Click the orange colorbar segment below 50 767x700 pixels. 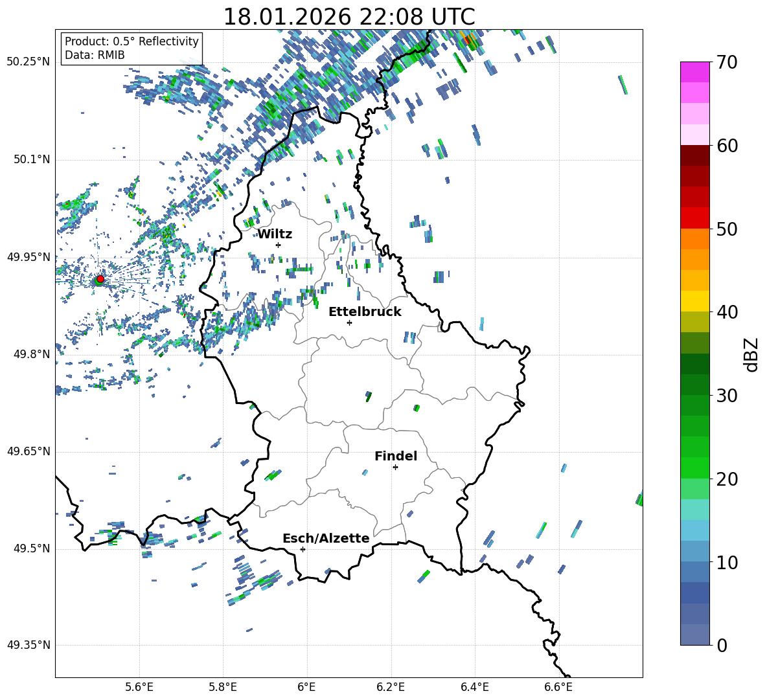(x=694, y=239)
